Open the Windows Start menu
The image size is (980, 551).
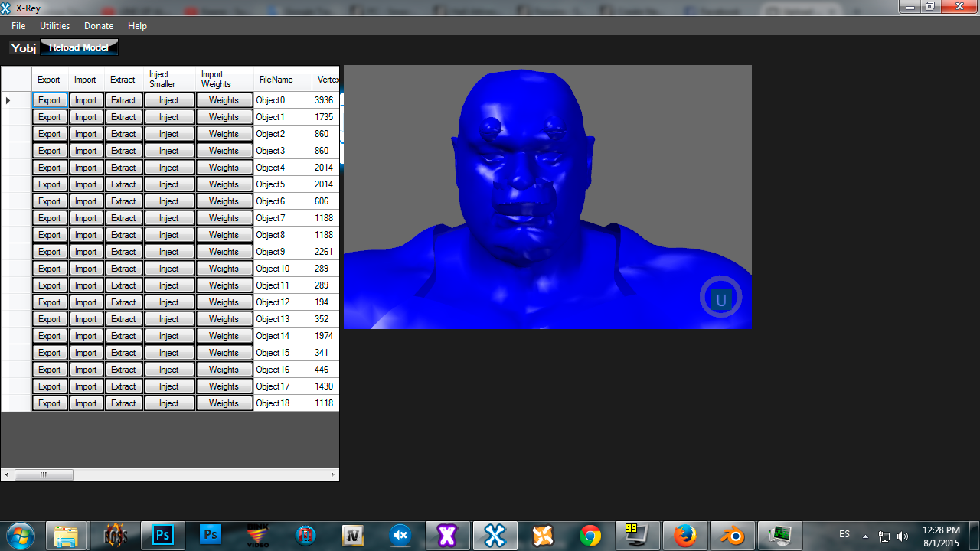click(20, 535)
